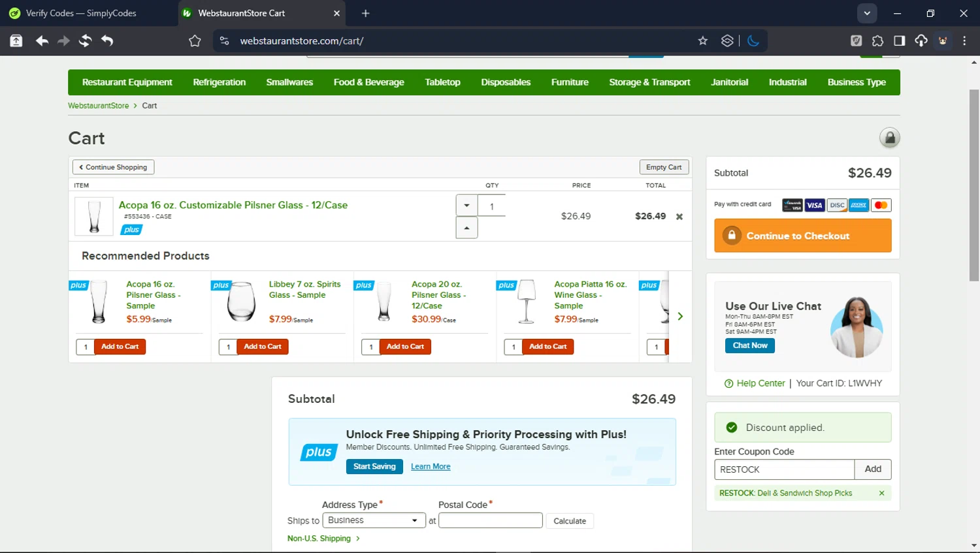Click Continue to Checkout button
This screenshot has height=553, width=980.
tap(803, 236)
